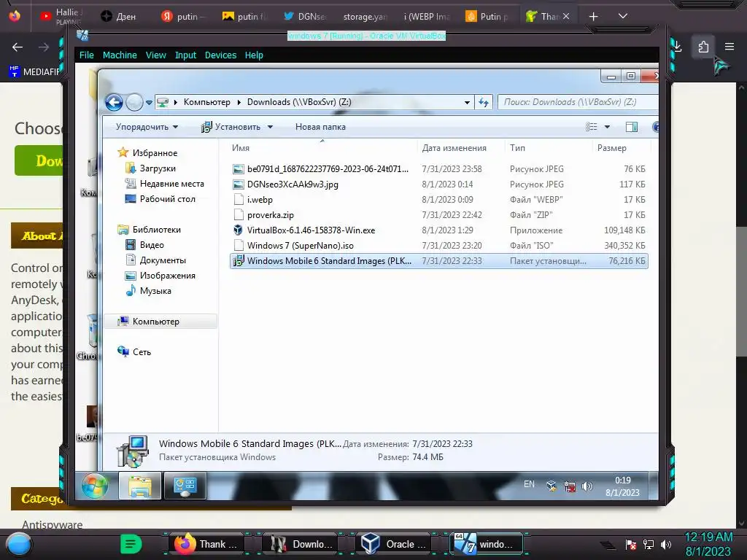Click the address bar refresh button
The width and height of the screenshot is (747, 560).
tap(484, 102)
